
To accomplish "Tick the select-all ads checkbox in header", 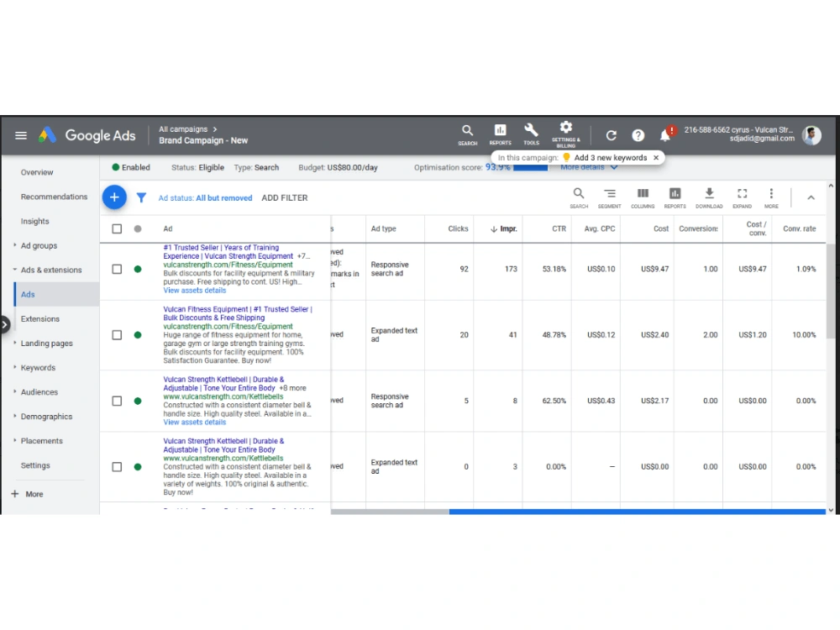I will 117,228.
